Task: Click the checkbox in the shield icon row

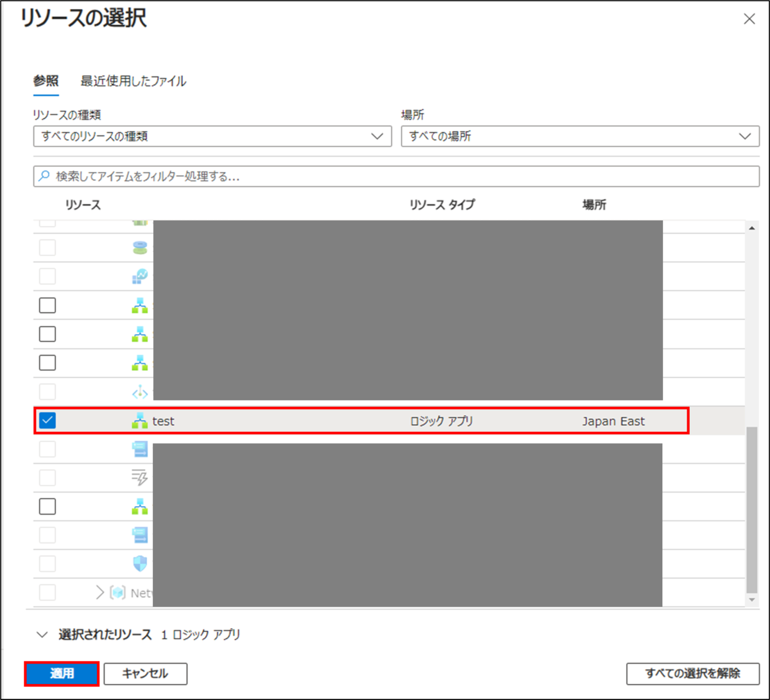Action: click(47, 563)
